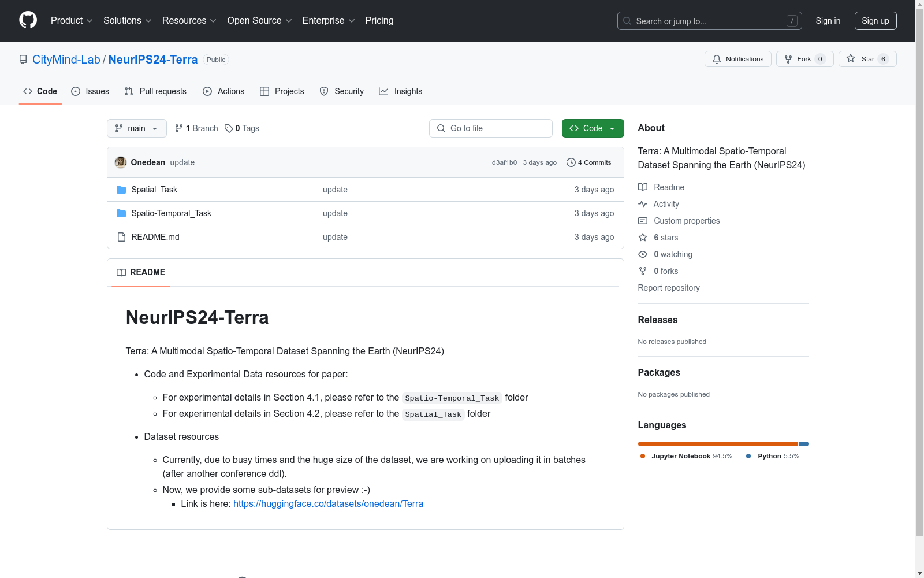
Task: Open the CityMind-Lab organization link
Action: point(66,60)
